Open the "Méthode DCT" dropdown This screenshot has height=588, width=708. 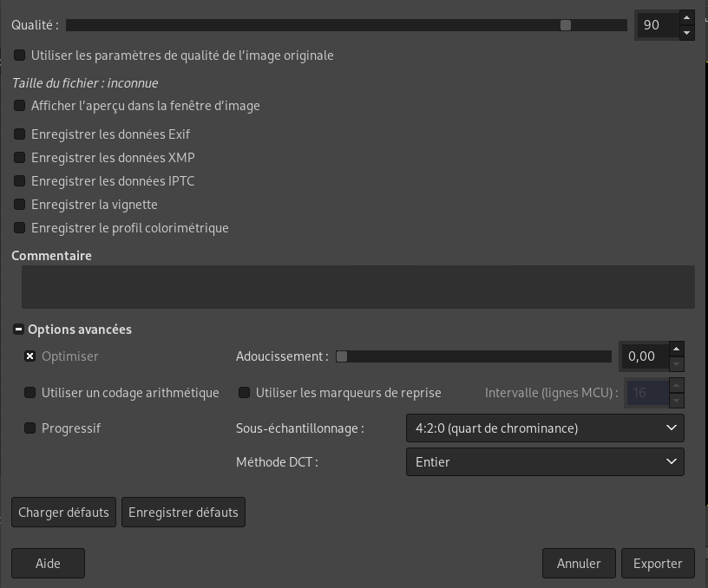[544, 462]
